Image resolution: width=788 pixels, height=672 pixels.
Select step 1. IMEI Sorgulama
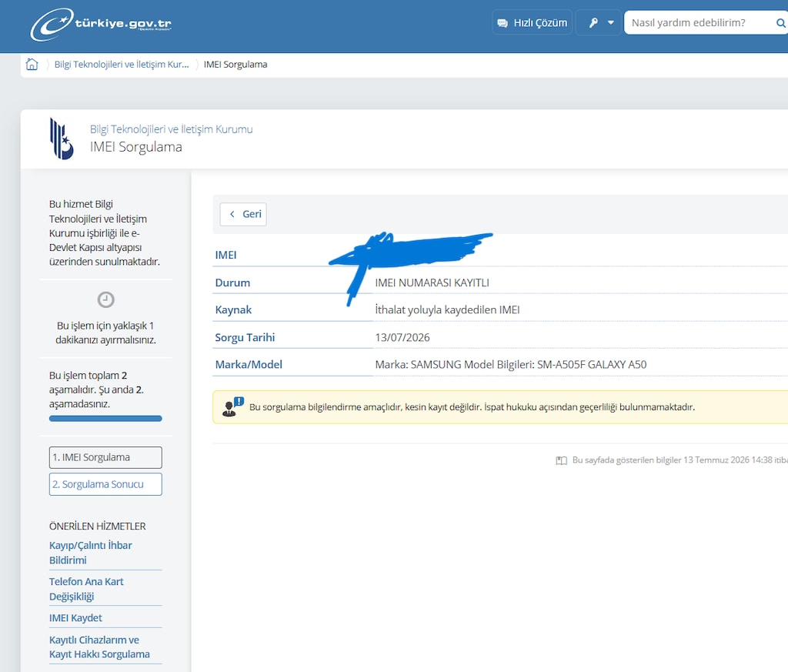pyautogui.click(x=105, y=457)
